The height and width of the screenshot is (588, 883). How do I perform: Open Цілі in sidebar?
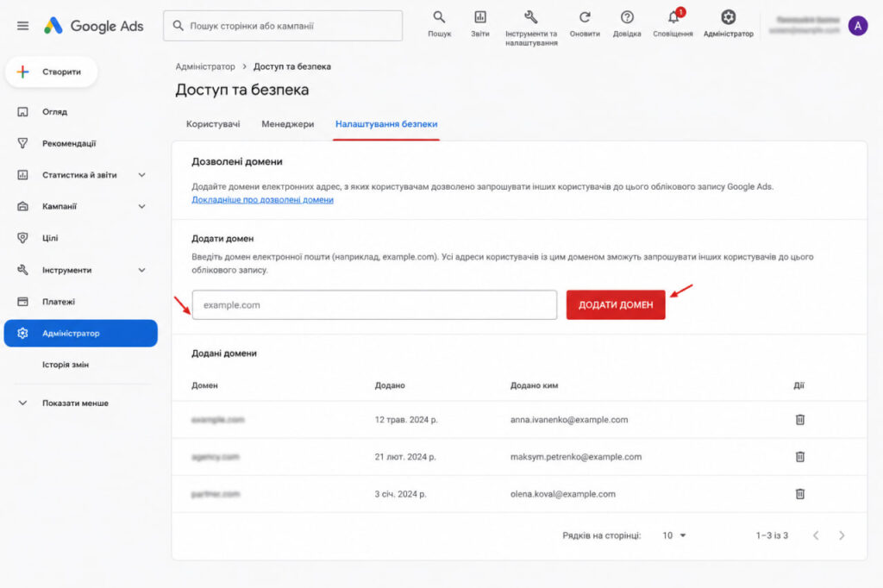pos(49,238)
